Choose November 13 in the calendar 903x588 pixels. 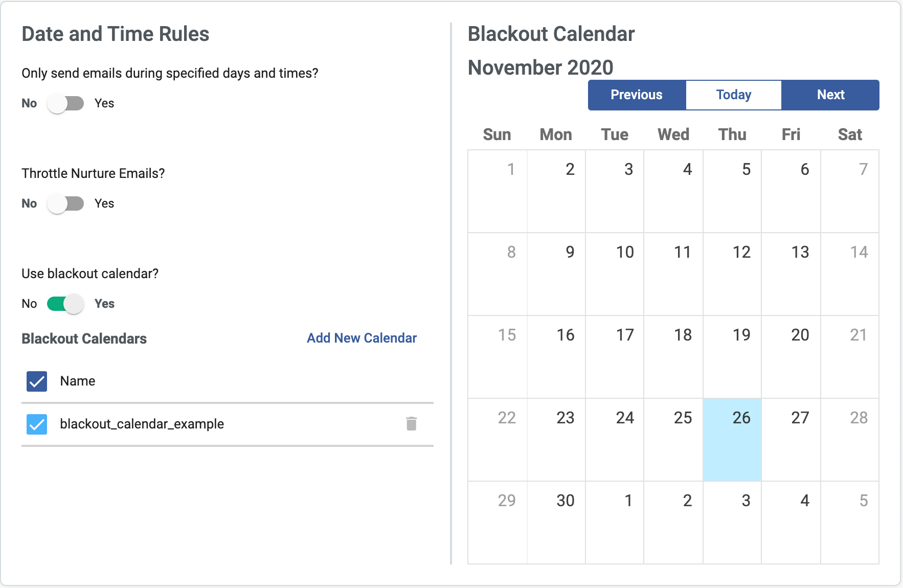[791, 274]
